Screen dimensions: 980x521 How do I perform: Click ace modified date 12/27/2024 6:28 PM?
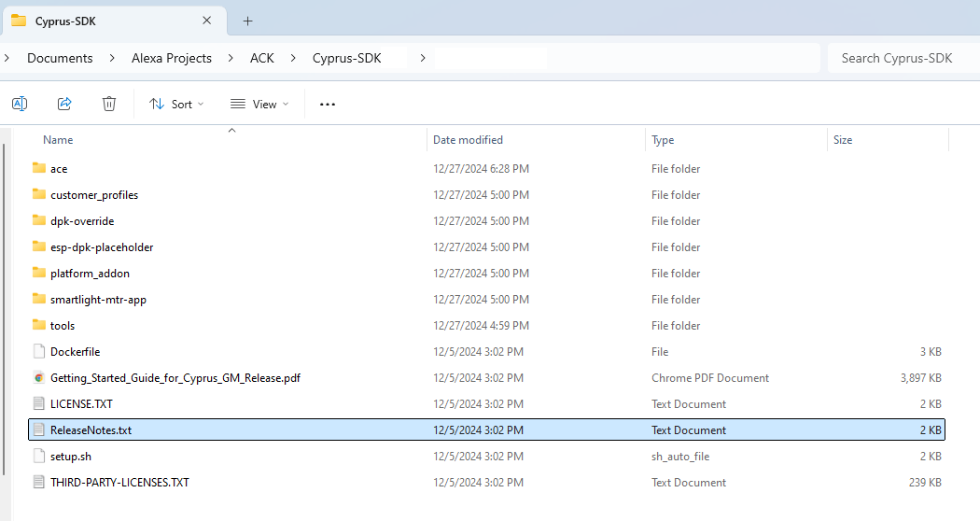pyautogui.click(x=481, y=169)
